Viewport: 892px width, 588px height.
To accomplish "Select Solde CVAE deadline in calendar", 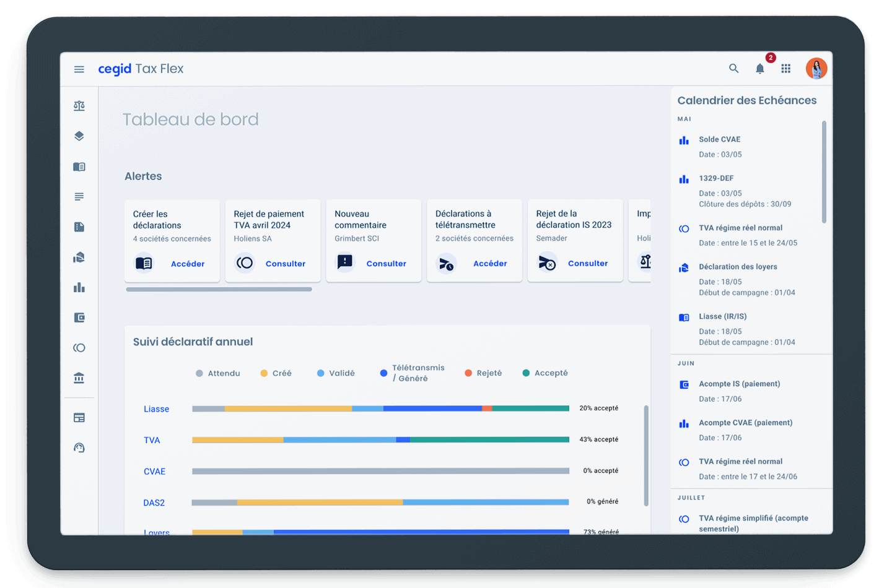I will [719, 139].
